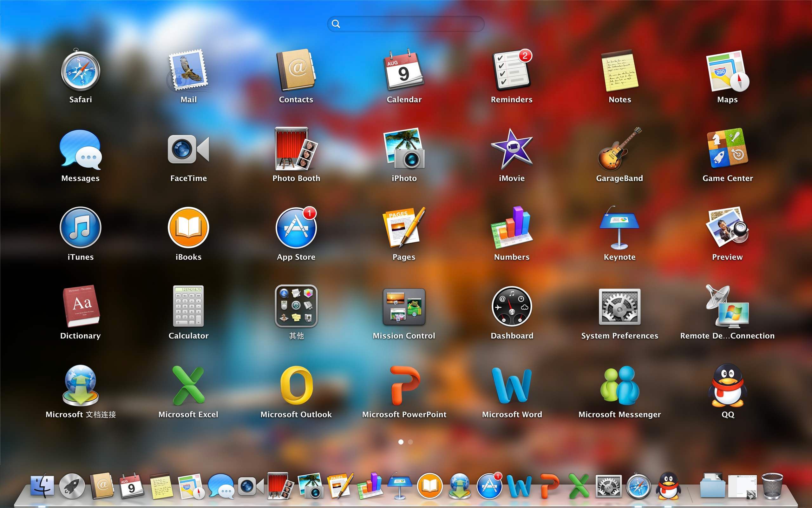Open the Preview app
Screen dimensions: 812x508
click(727, 227)
